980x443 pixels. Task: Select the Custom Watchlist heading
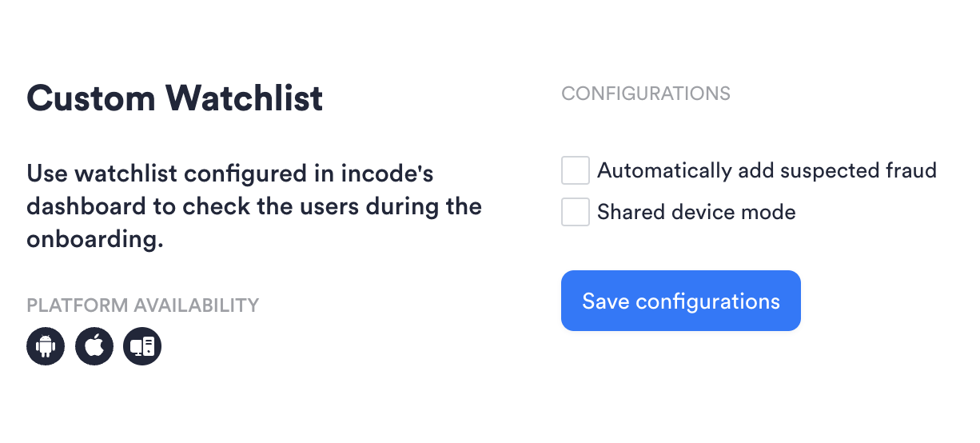tap(175, 98)
